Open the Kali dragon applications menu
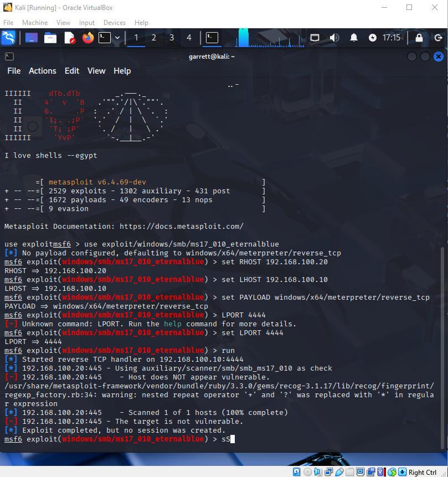448x477 pixels. click(x=8, y=38)
